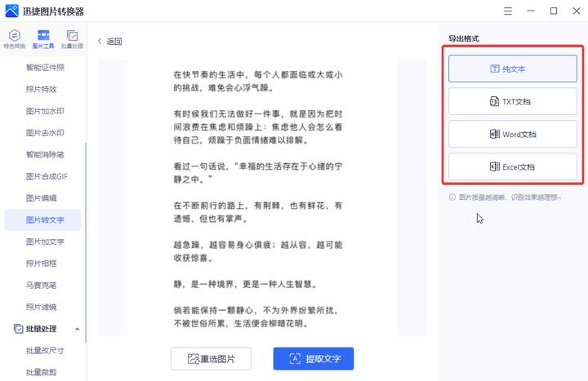588x381 pixels.
Task: Open 图片加水印 in the sidebar
Action: click(x=45, y=110)
